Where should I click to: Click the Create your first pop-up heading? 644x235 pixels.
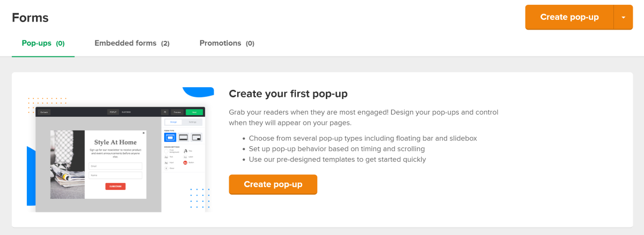point(288,94)
